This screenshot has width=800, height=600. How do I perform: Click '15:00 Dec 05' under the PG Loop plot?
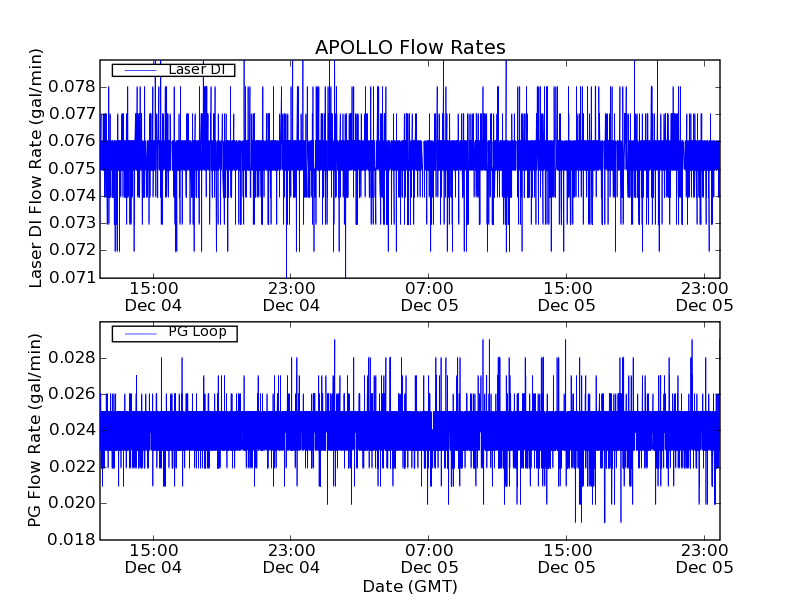pos(567,559)
